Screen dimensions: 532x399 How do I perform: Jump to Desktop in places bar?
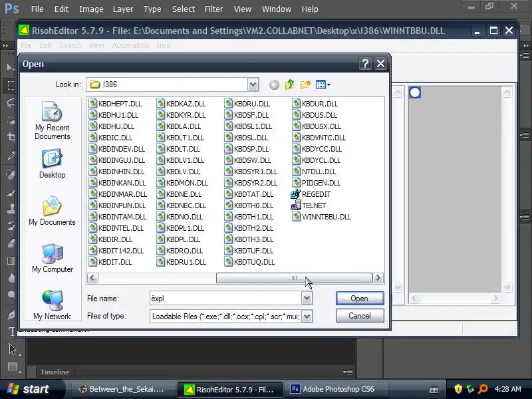53,164
